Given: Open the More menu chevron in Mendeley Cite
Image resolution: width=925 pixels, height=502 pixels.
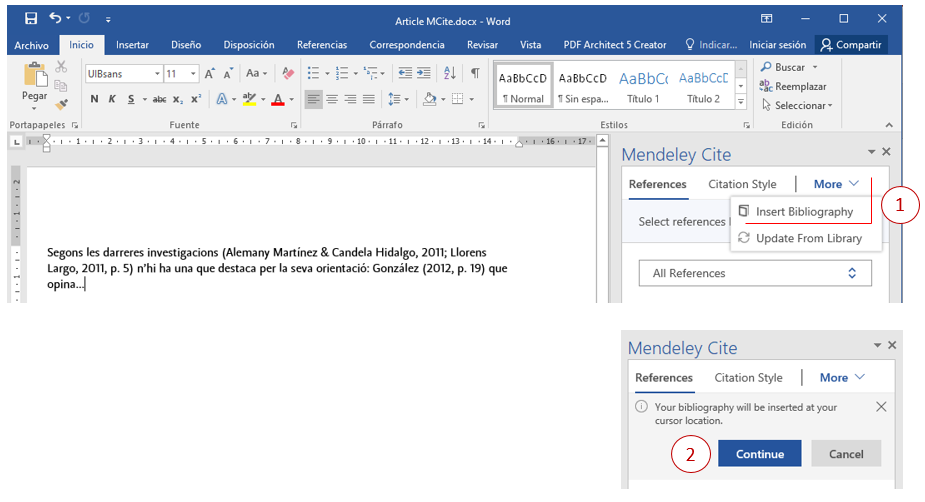Looking at the screenshot, I should (x=854, y=183).
